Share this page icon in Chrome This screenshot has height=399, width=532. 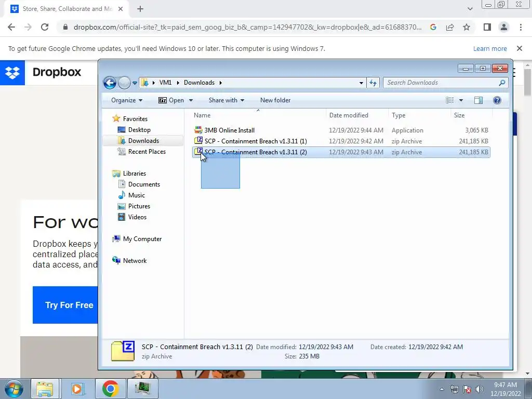point(450,27)
